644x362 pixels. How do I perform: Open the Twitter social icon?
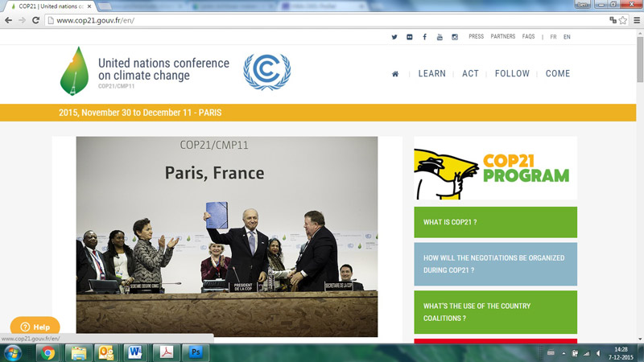pos(394,37)
